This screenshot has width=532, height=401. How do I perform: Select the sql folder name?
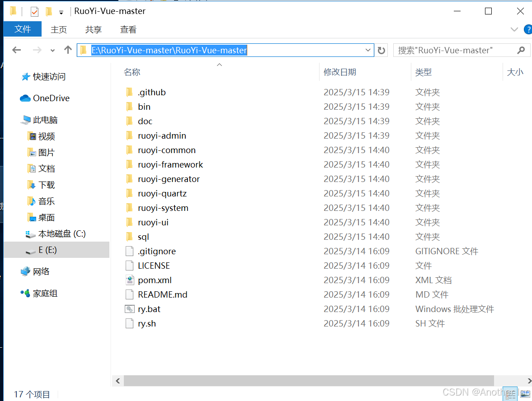(144, 237)
